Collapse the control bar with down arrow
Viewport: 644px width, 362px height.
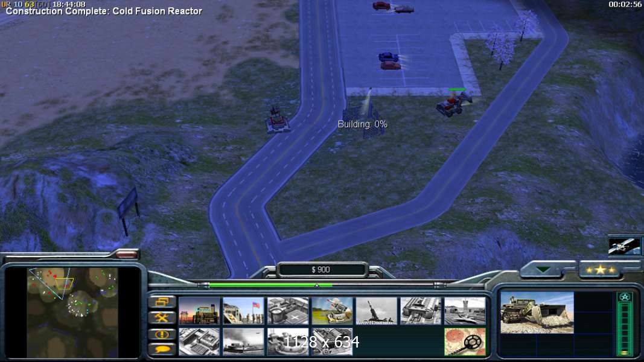[x=543, y=270]
